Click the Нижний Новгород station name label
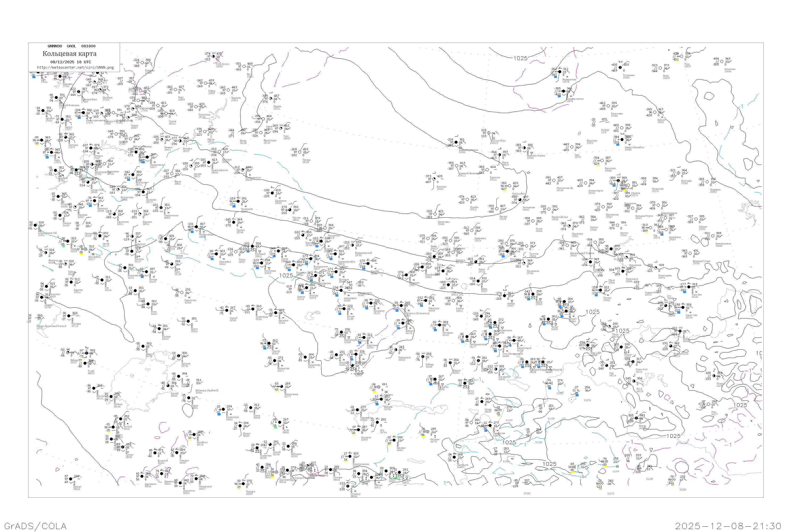The image size is (798, 532). coord(69,106)
